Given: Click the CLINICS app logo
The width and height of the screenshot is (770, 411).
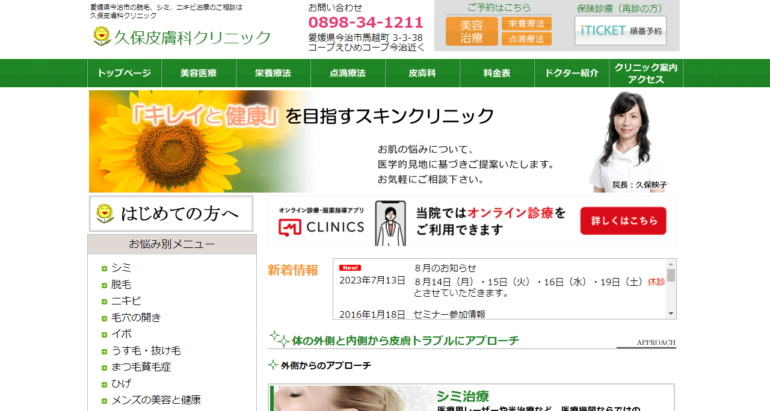Looking at the screenshot, I should click(321, 226).
